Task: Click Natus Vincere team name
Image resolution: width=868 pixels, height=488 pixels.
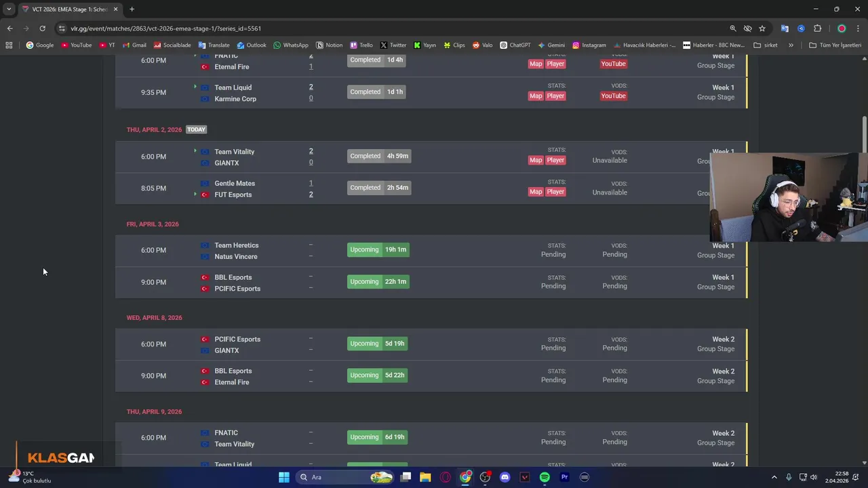Action: tap(235, 257)
